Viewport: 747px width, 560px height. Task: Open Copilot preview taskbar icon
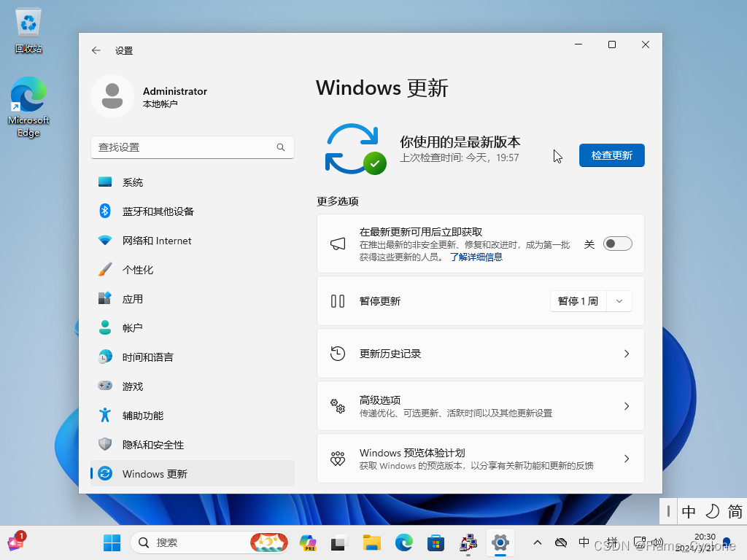pyautogui.click(x=308, y=542)
